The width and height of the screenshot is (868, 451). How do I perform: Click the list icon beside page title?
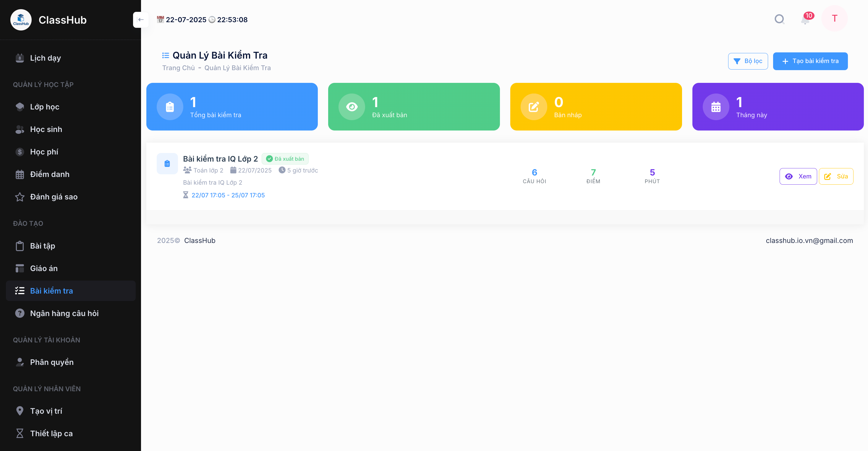pyautogui.click(x=166, y=55)
